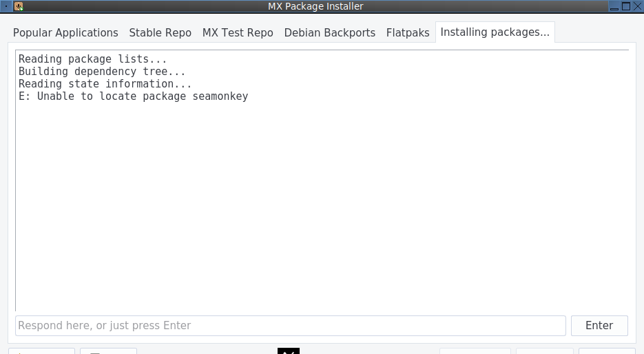644x354 pixels.
Task: Click the Enter button
Action: click(x=599, y=325)
